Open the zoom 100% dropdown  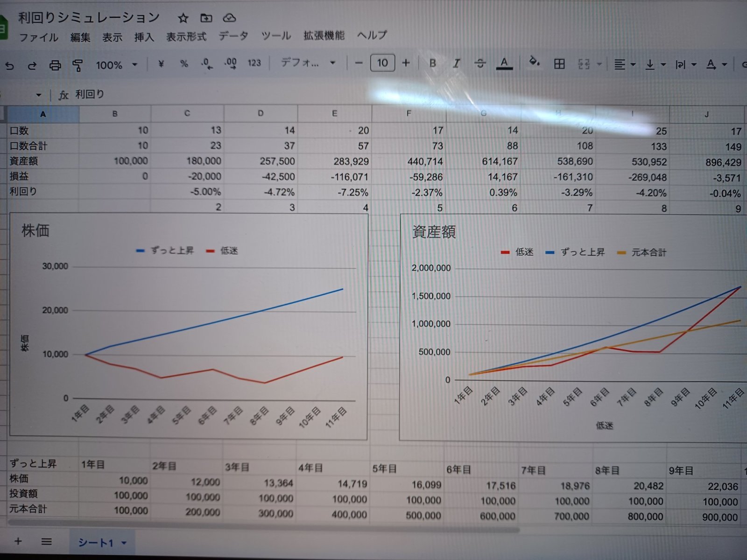click(116, 65)
